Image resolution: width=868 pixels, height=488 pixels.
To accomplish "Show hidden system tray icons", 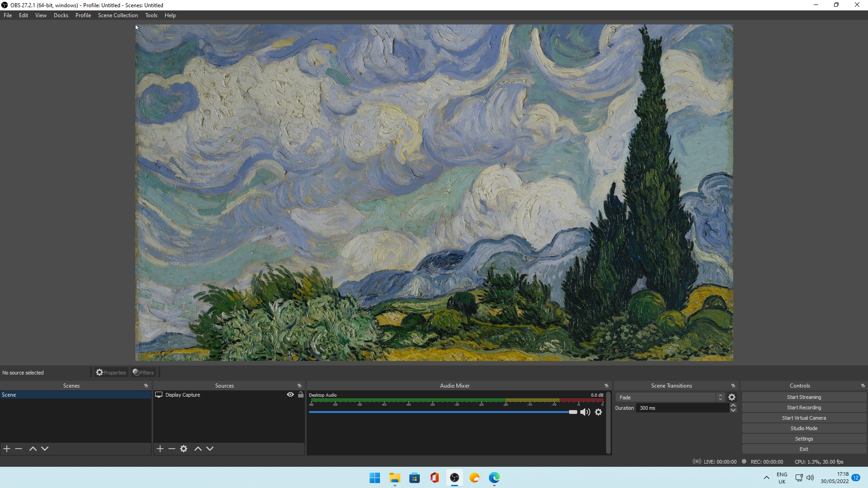I will 767,478.
